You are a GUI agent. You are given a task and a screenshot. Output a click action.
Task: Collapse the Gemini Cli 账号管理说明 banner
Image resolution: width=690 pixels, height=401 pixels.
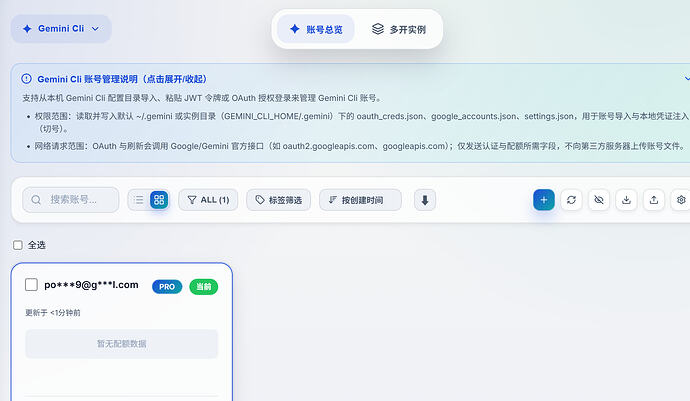pos(122,79)
